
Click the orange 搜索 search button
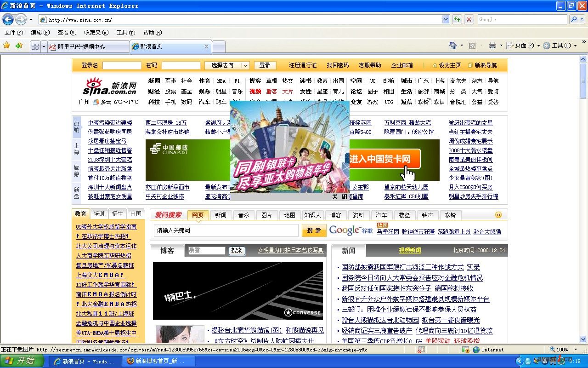[x=314, y=230]
